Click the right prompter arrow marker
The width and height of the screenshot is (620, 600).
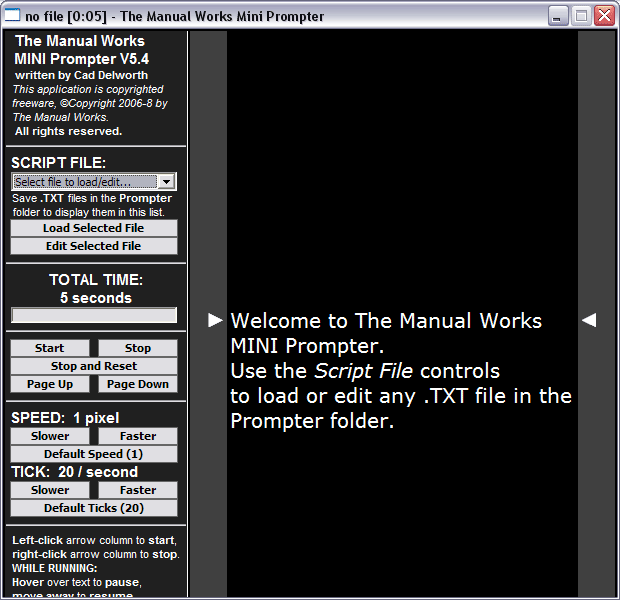tap(589, 320)
